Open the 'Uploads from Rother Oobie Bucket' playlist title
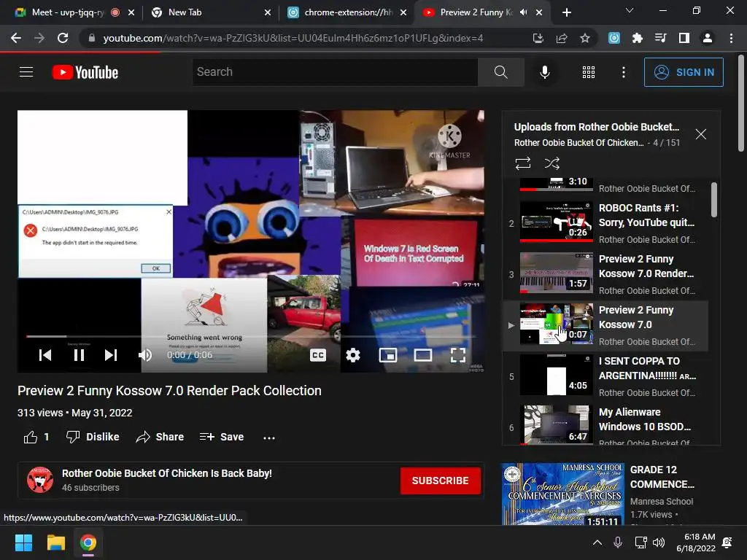 coord(597,127)
